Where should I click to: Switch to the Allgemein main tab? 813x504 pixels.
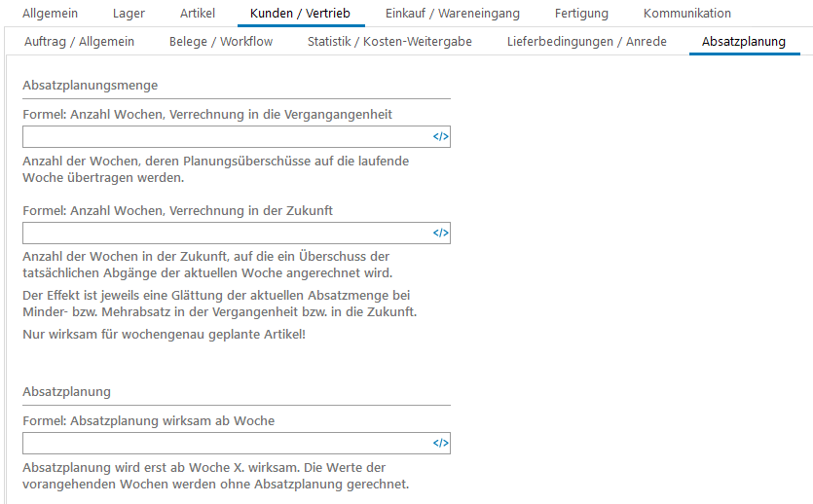[50, 14]
